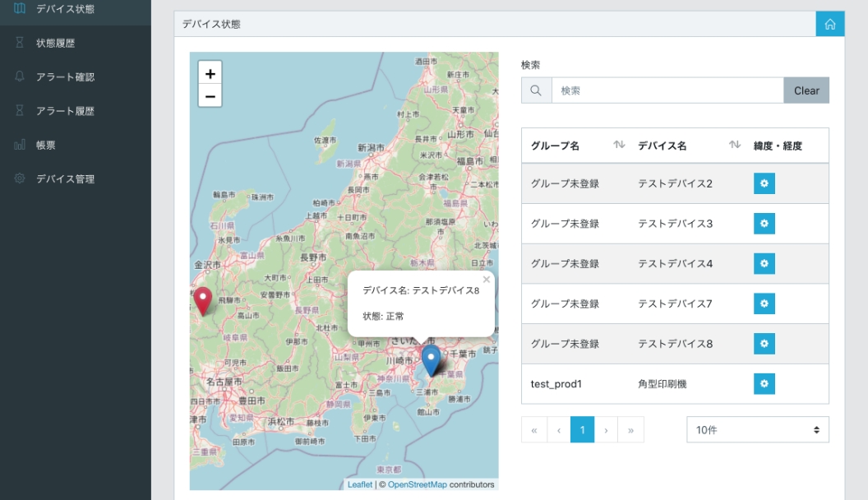Screen dimensions: 868x500
Task: Open デバイス状態 in the sidebar
Action: tap(65, 9)
